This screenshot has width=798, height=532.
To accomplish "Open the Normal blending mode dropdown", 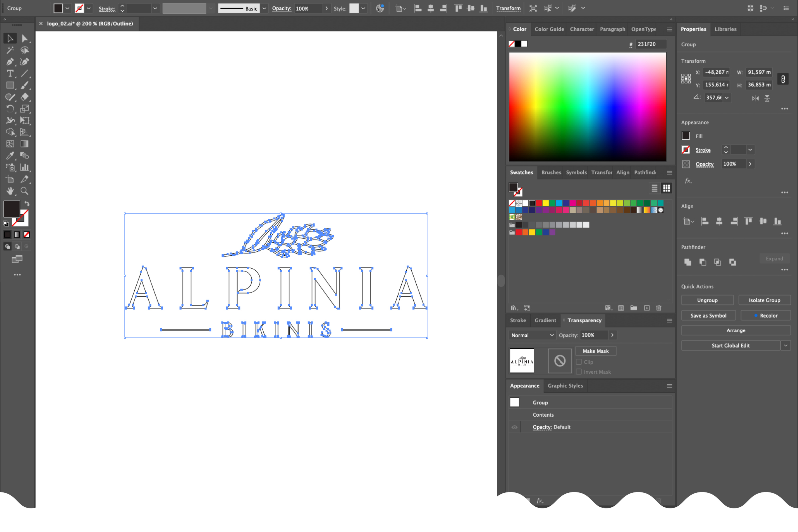I will (x=532, y=335).
